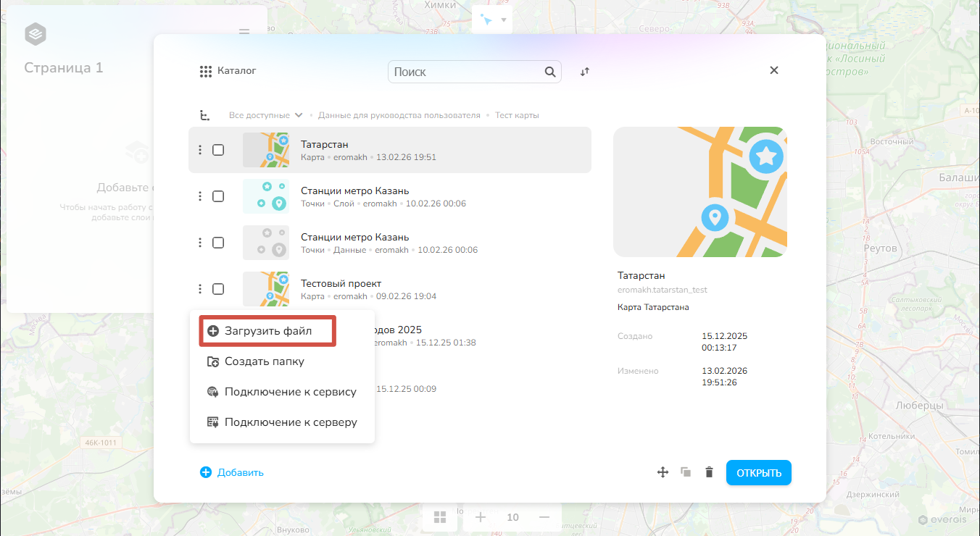The height and width of the screenshot is (536, 980).
Task: Select 'Подключение к сервису' option
Action: 282,392
